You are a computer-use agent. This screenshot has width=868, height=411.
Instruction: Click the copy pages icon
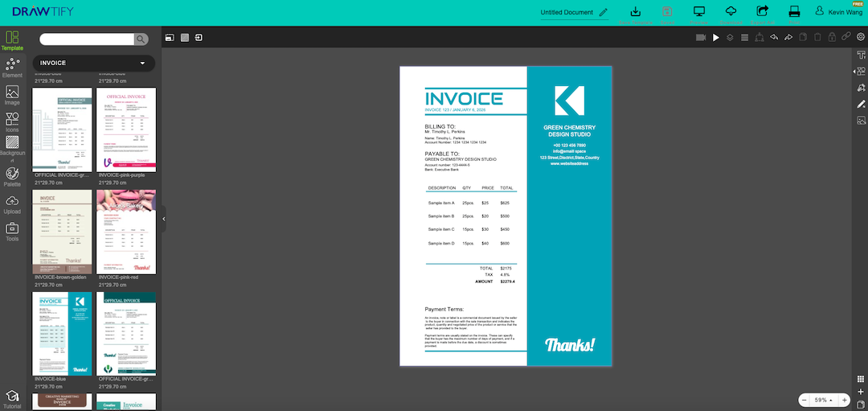(x=803, y=37)
